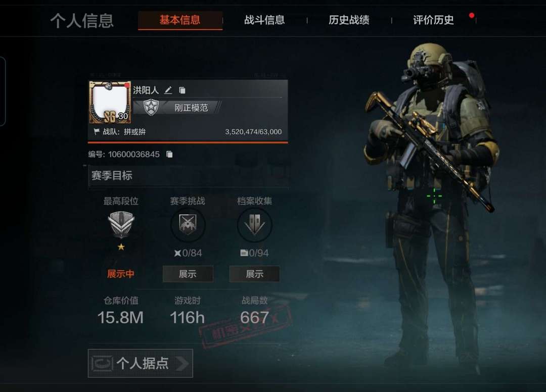Screen dimensions: 546x392
Task: Open the 战斗信息 tab
Action: tap(264, 20)
